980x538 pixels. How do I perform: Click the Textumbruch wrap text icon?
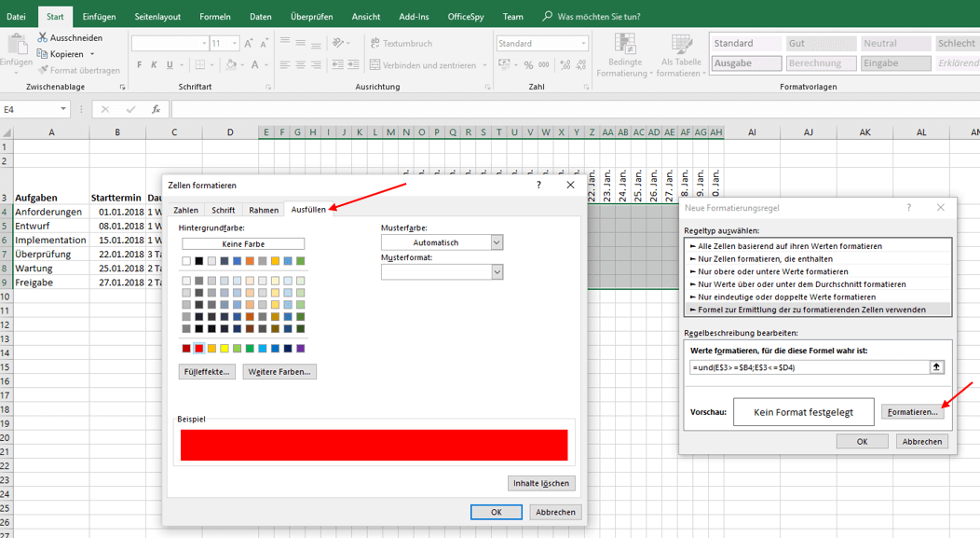coord(375,44)
